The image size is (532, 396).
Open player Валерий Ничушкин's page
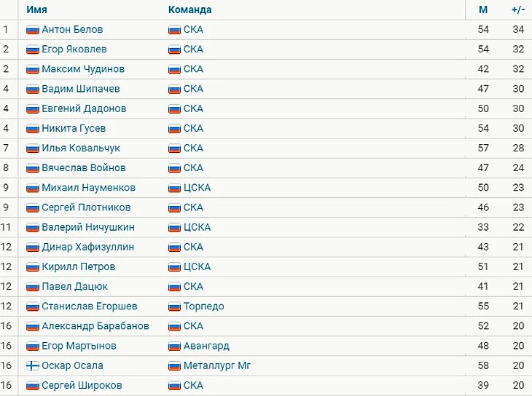[x=88, y=227]
